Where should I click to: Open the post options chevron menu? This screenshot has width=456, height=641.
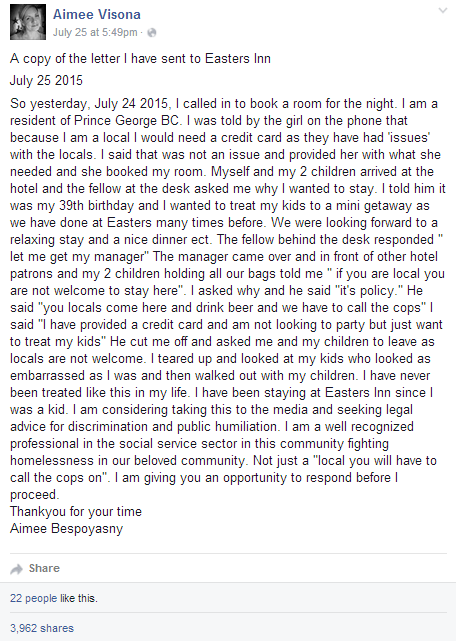(443, 11)
